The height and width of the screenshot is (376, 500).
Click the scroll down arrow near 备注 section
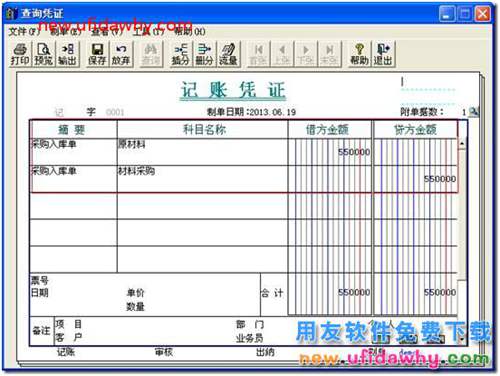(462, 339)
